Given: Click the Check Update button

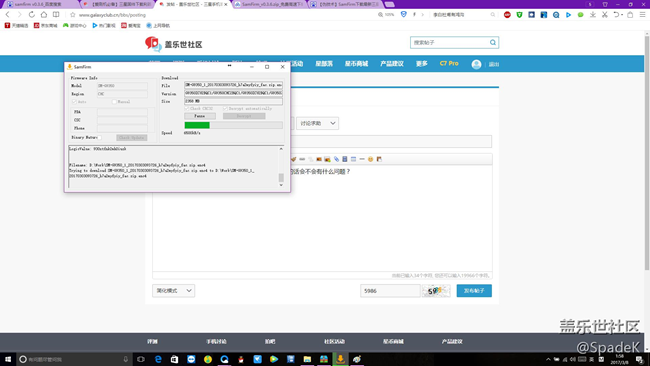Looking at the screenshot, I should 131,138.
